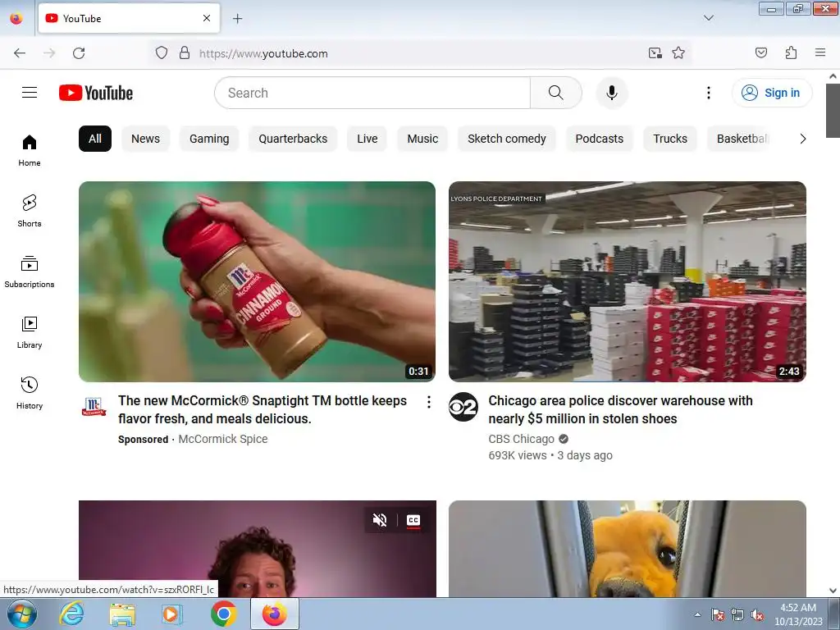Open McCormick Spice sponsor link
840x630 pixels.
pyautogui.click(x=223, y=439)
